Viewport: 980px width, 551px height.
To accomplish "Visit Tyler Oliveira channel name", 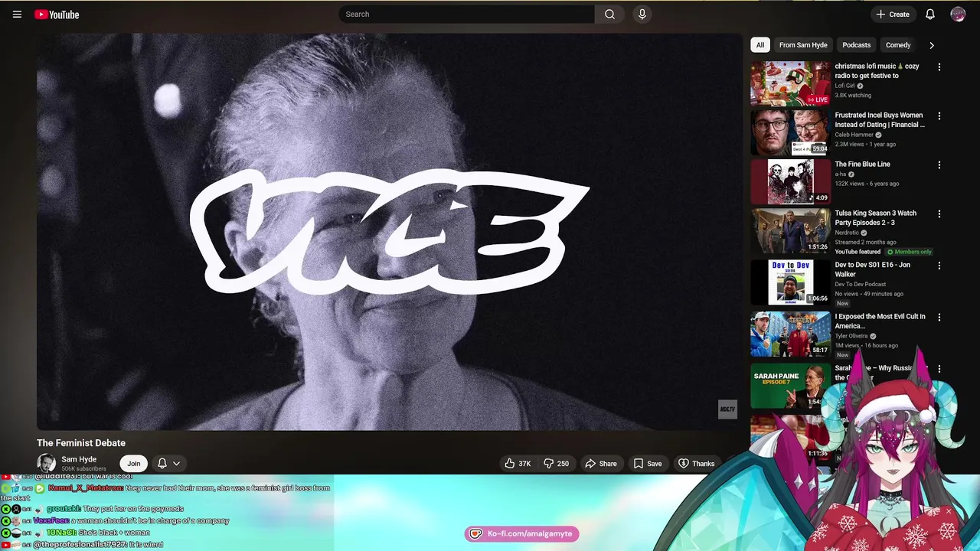I will (851, 336).
